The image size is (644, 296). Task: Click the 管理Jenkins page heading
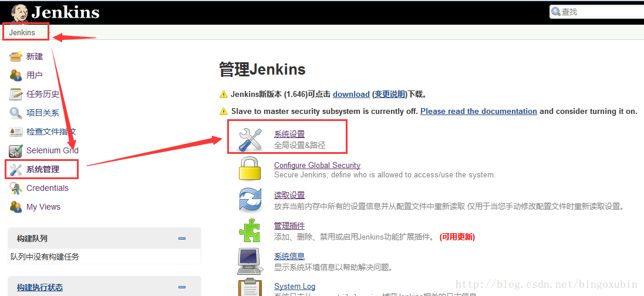tap(262, 69)
